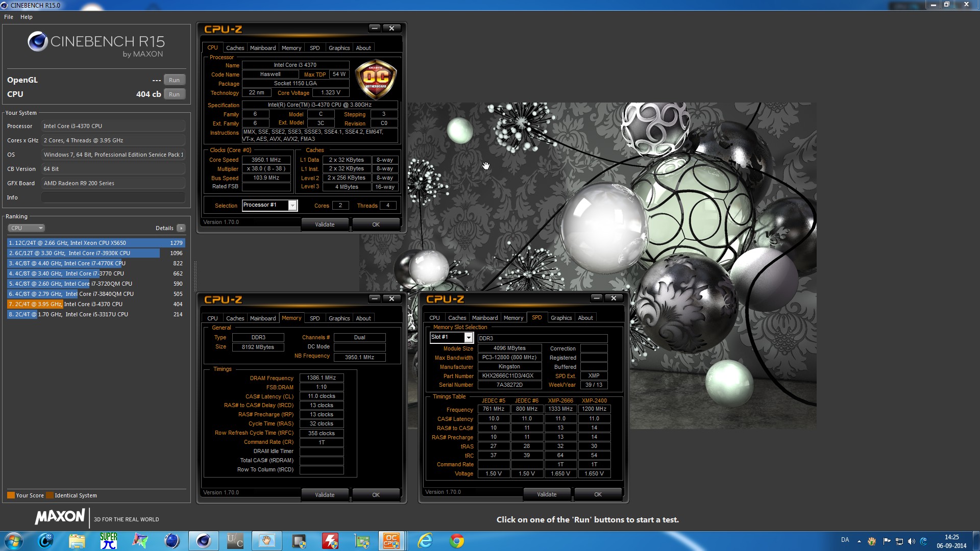Launch Super PI from the taskbar
The height and width of the screenshot is (551, 980).
pyautogui.click(x=109, y=541)
